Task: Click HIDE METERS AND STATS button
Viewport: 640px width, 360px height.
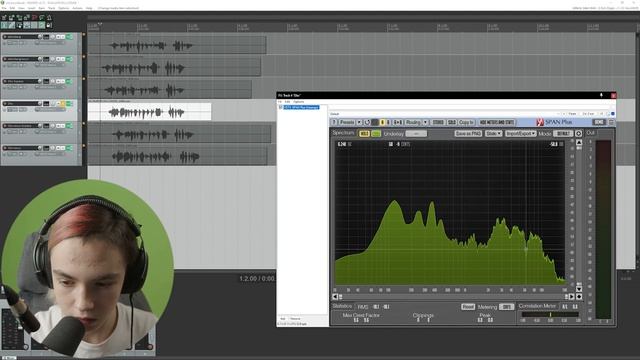Action: (x=496, y=122)
